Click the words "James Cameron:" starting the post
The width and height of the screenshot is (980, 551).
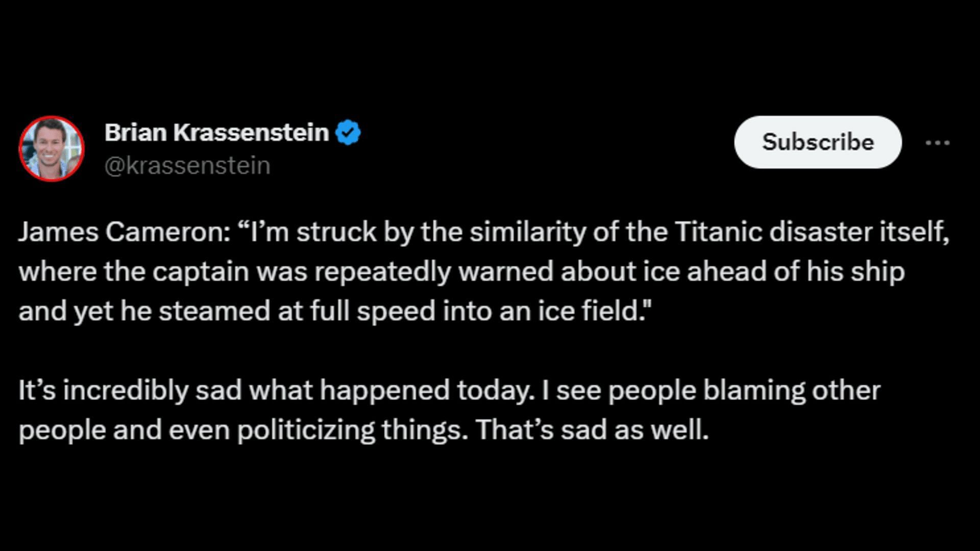(125, 232)
